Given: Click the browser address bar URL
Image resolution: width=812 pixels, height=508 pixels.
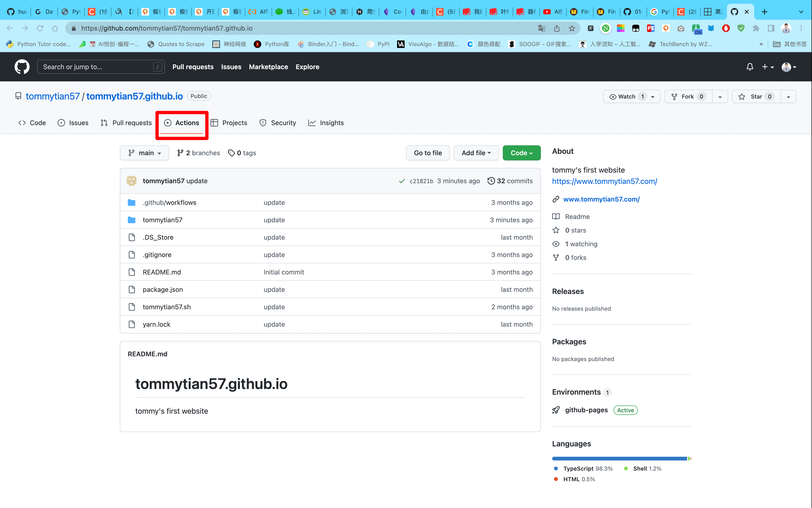Looking at the screenshot, I should click(167, 28).
